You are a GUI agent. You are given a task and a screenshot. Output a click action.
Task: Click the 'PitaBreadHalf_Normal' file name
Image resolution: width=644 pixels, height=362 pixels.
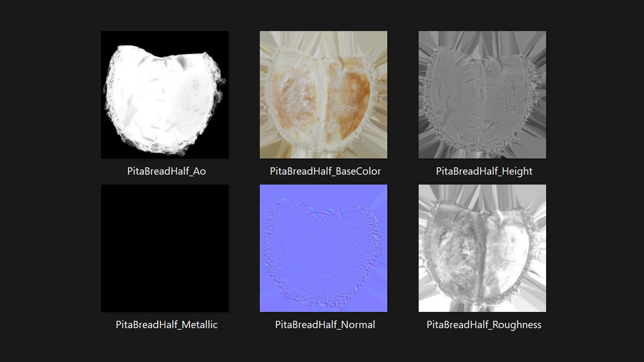[325, 325]
